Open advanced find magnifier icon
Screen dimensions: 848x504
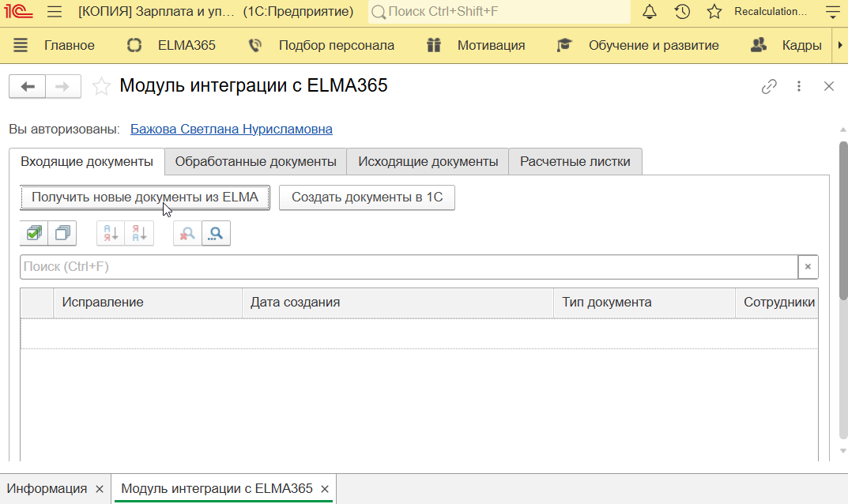[217, 234]
